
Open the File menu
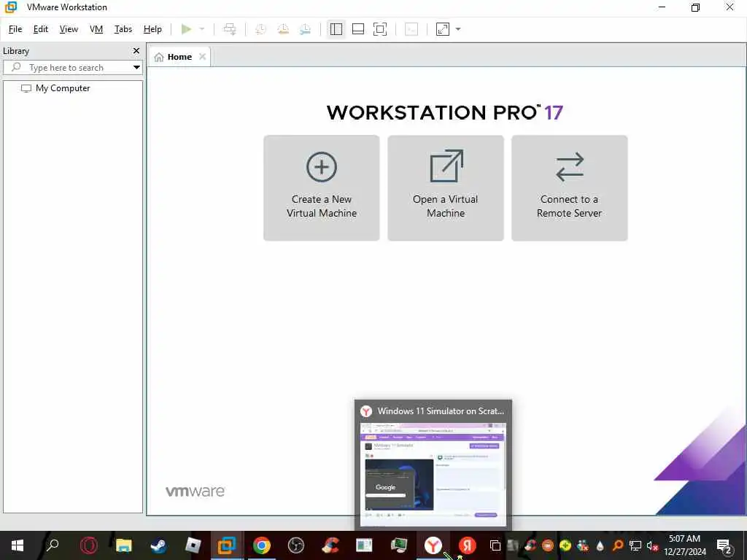15,29
